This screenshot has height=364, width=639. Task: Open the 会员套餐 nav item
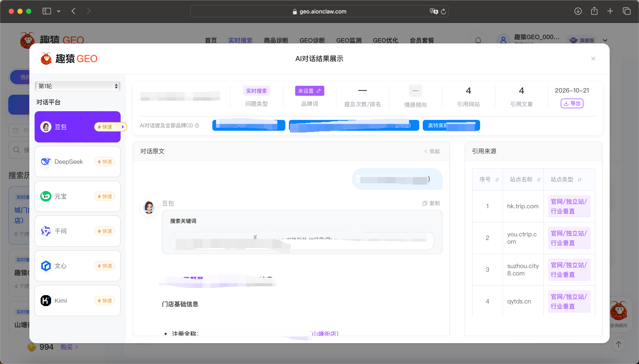pos(422,40)
